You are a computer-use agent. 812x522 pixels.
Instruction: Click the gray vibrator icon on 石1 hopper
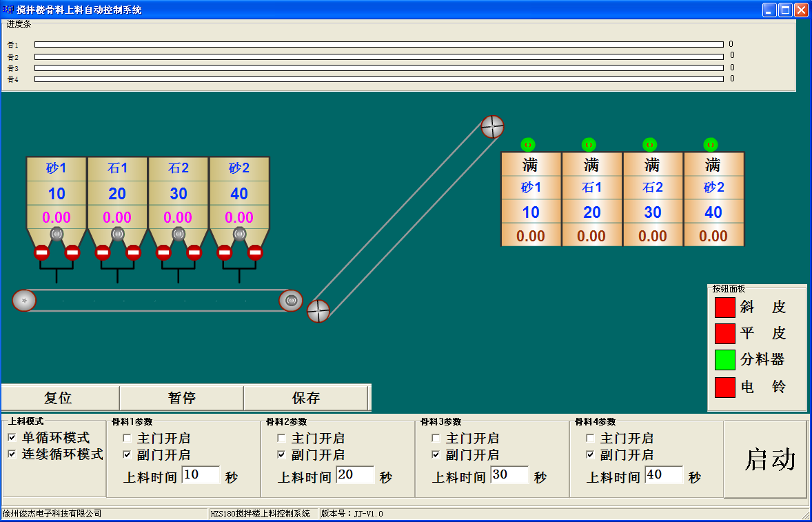tap(118, 234)
